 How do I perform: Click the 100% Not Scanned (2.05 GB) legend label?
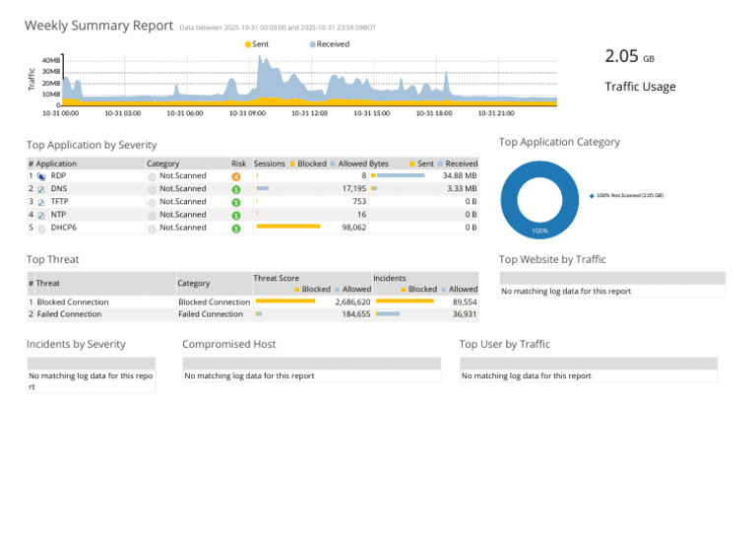630,196
